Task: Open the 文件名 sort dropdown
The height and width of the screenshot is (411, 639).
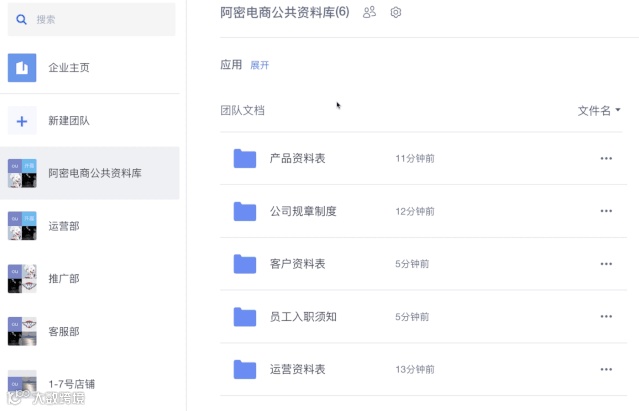Action: click(x=599, y=111)
